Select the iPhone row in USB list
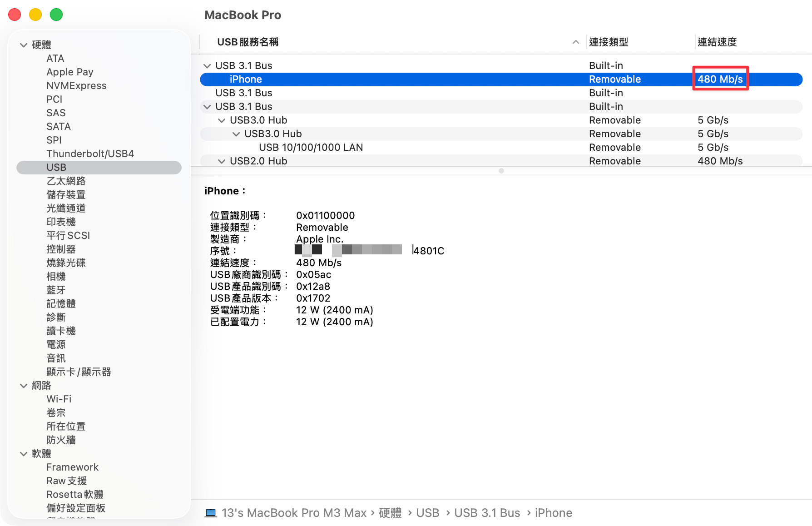This screenshot has width=812, height=526. point(501,79)
